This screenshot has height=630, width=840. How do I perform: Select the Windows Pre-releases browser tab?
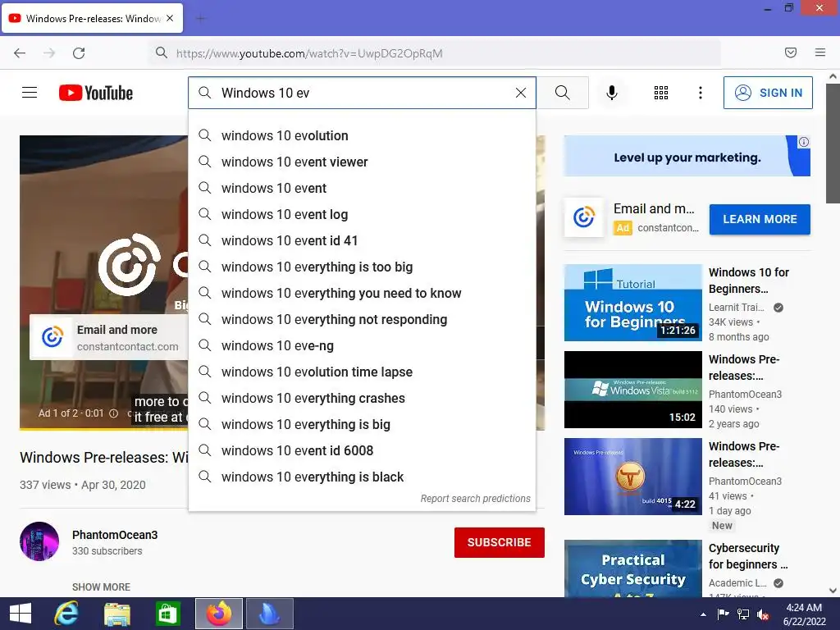(x=92, y=18)
